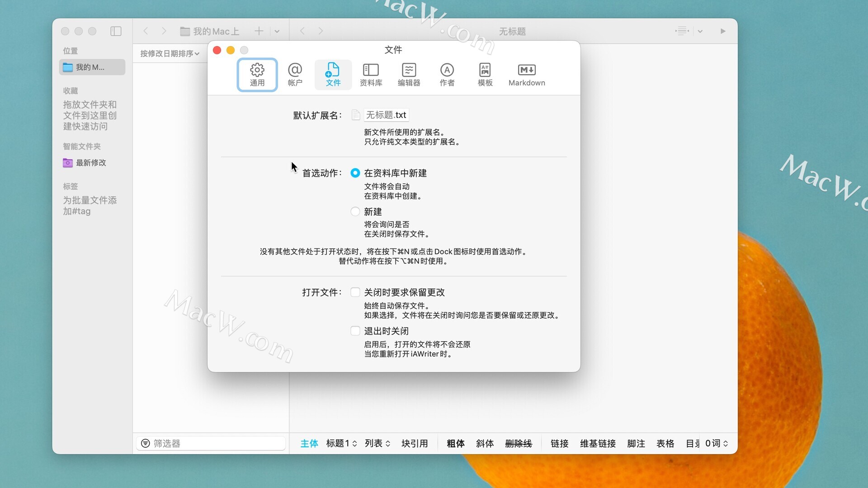This screenshot has width=868, height=488.
Task: Open the 最新修改 smart folder
Action: pyautogui.click(x=85, y=163)
